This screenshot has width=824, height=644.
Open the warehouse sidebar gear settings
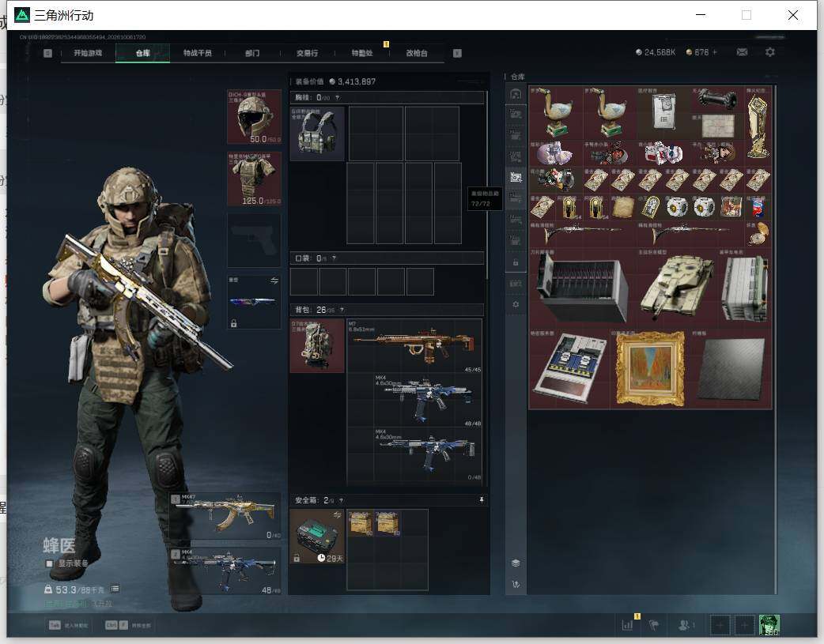pyautogui.click(x=516, y=305)
